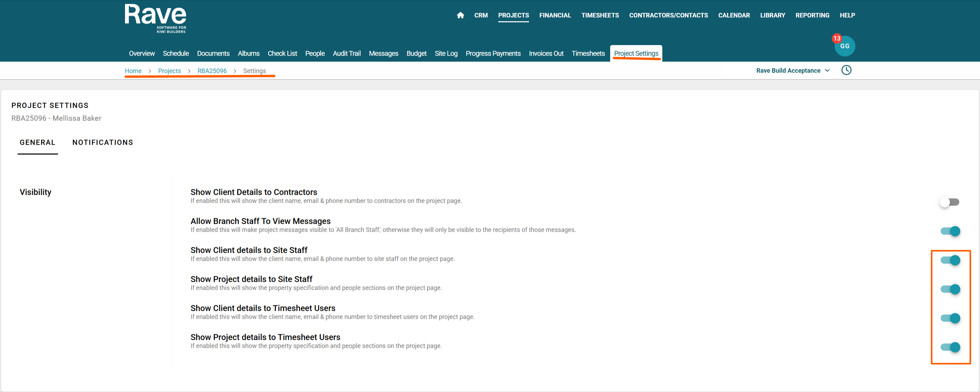Open the clock history icon

point(846,70)
